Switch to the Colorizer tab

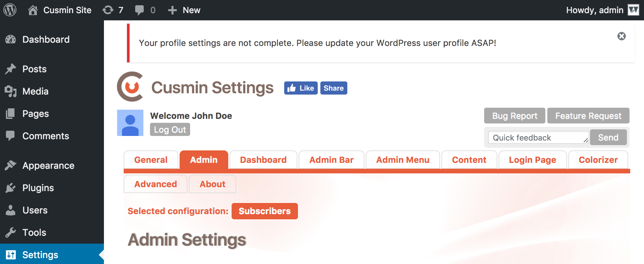point(598,160)
